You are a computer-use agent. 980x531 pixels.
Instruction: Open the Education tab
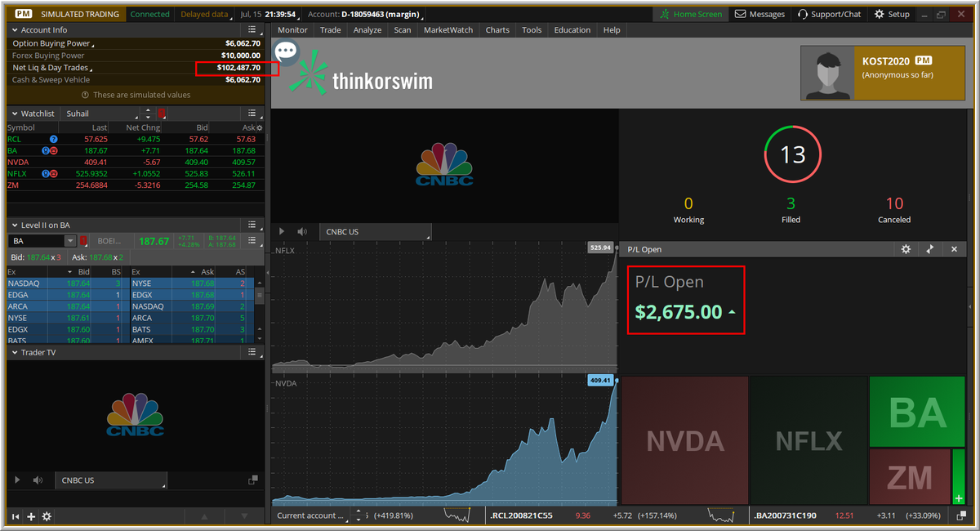tap(572, 30)
